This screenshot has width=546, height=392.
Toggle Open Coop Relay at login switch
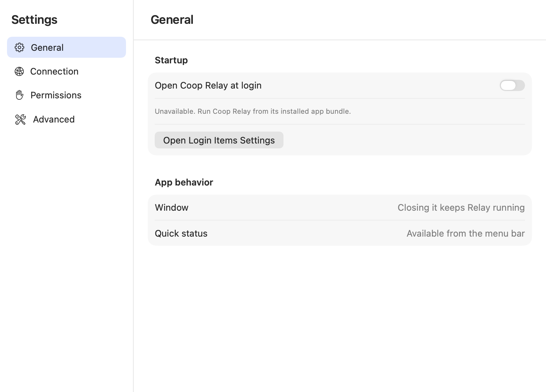(x=512, y=85)
